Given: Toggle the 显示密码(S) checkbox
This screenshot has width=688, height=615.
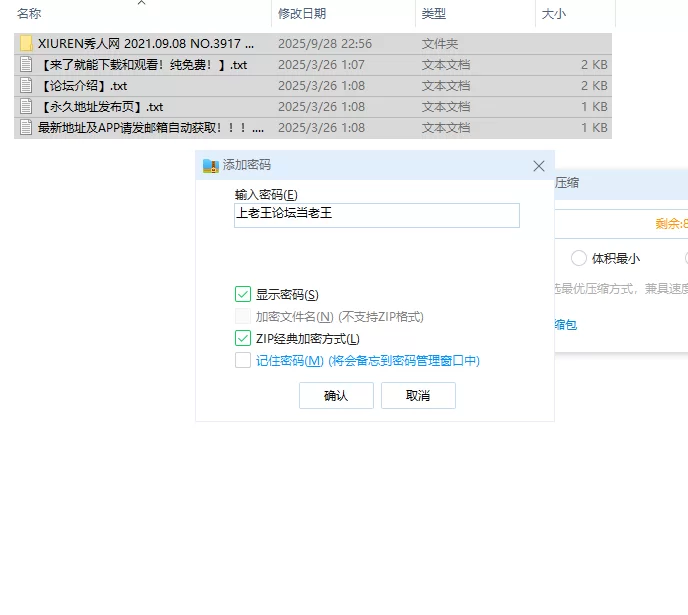Looking at the screenshot, I should click(x=243, y=294).
